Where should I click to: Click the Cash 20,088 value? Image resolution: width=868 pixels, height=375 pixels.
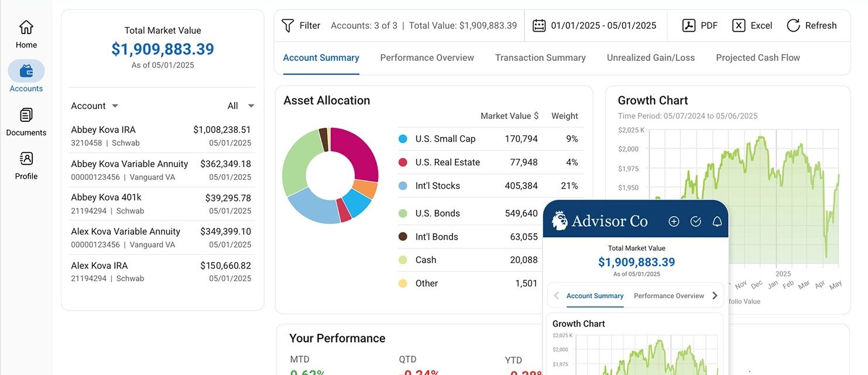tap(524, 260)
